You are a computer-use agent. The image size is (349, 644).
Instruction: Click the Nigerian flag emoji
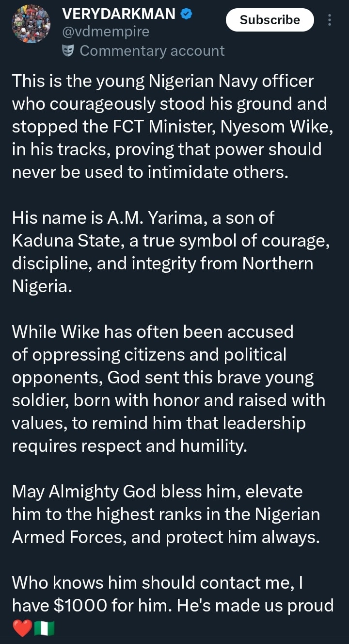click(44, 628)
